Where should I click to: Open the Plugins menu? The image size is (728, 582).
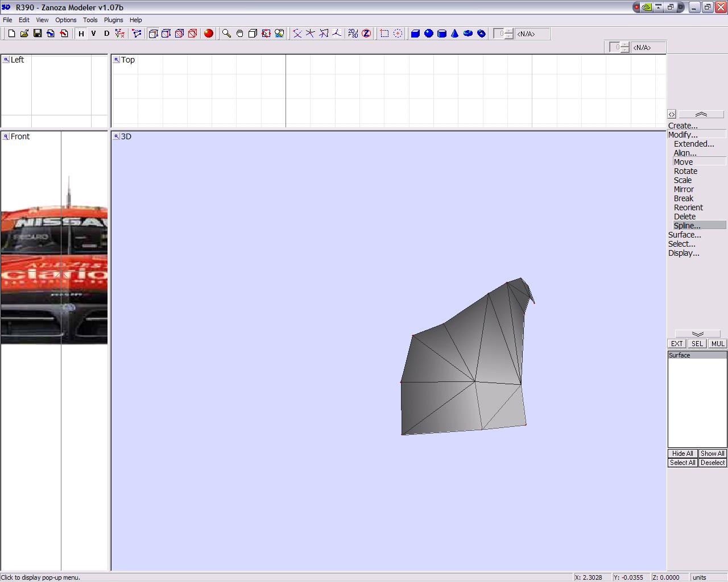click(113, 20)
